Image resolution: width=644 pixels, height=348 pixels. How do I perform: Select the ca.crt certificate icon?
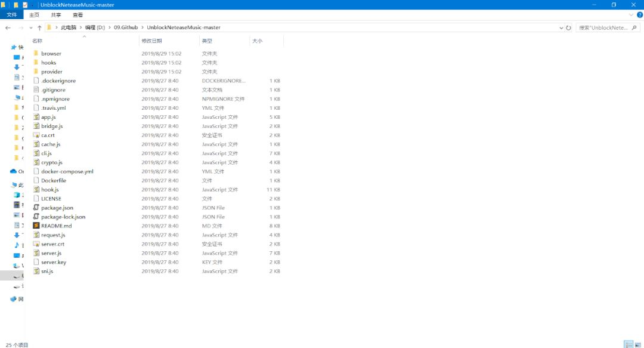pyautogui.click(x=36, y=135)
